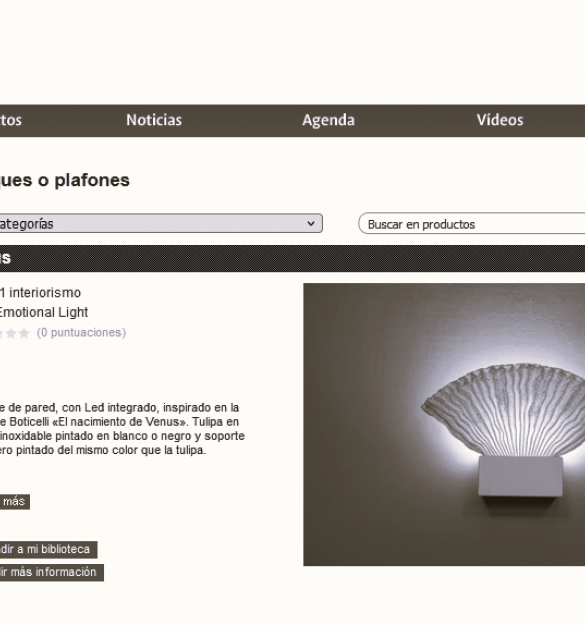Click the interiorismo company link
This screenshot has width=585, height=625.
[x=40, y=293]
